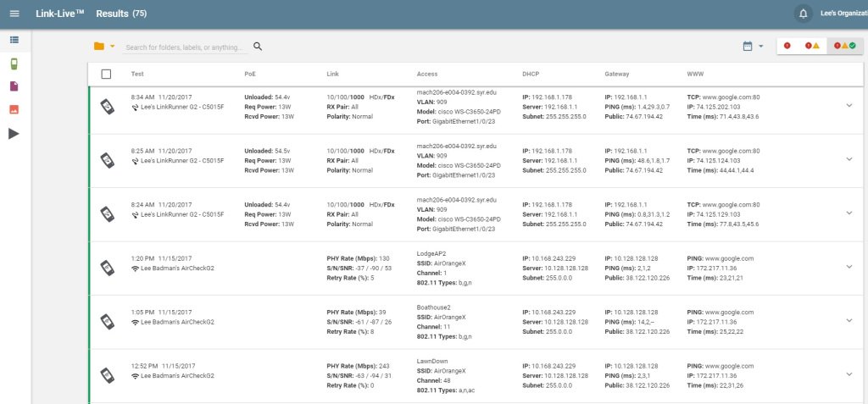Image resolution: width=868 pixels, height=404 pixels.
Task: Open the notifications bell
Action: click(x=804, y=14)
